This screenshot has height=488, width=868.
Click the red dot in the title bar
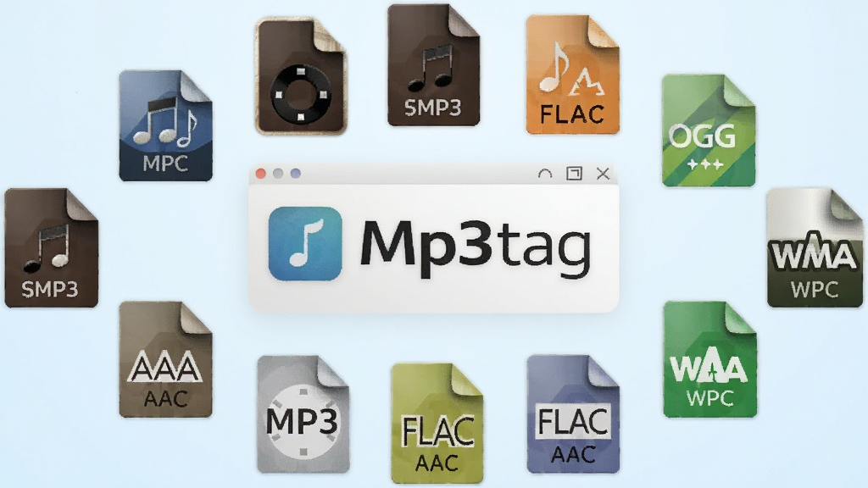click(x=261, y=174)
